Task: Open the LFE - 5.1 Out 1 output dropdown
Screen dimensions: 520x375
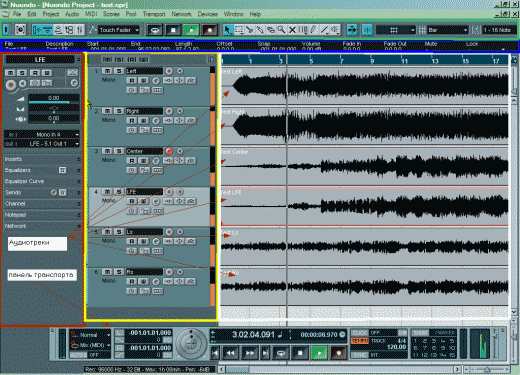Action: [x=42, y=144]
